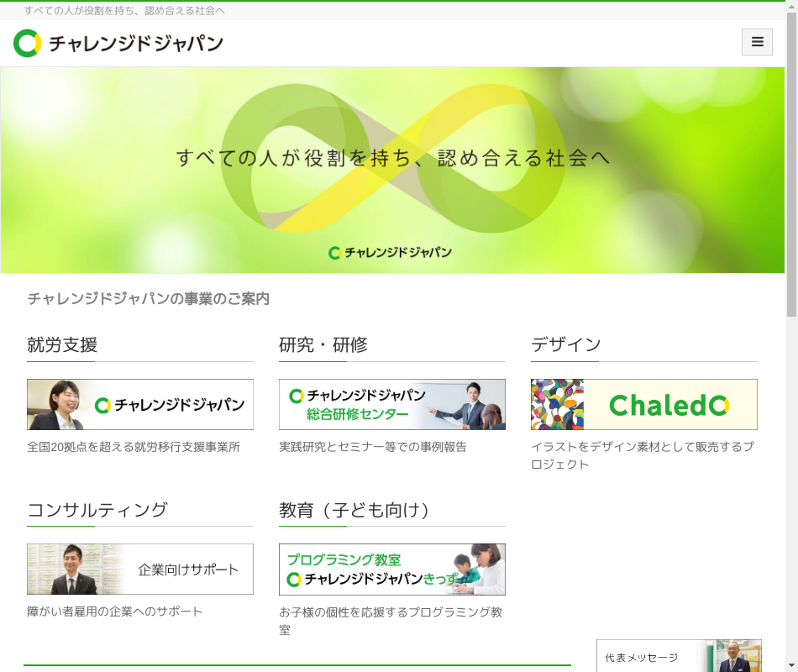Open the ChaledO design project banner
This screenshot has width=798, height=672.
coord(643,404)
